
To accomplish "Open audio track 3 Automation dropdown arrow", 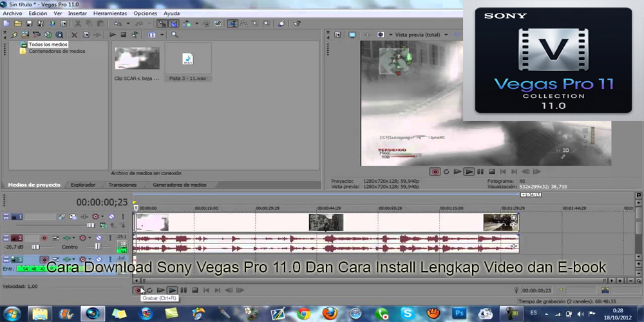I will pos(89,259).
